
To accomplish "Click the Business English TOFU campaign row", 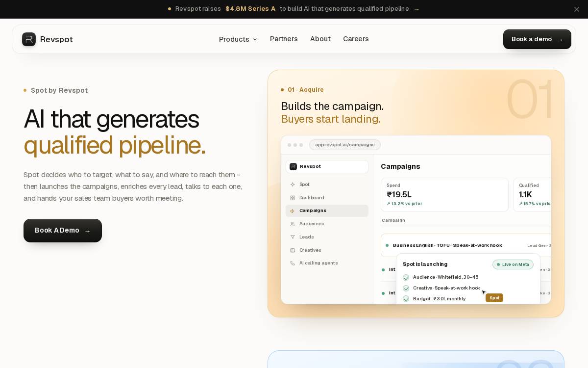I will pos(465,245).
